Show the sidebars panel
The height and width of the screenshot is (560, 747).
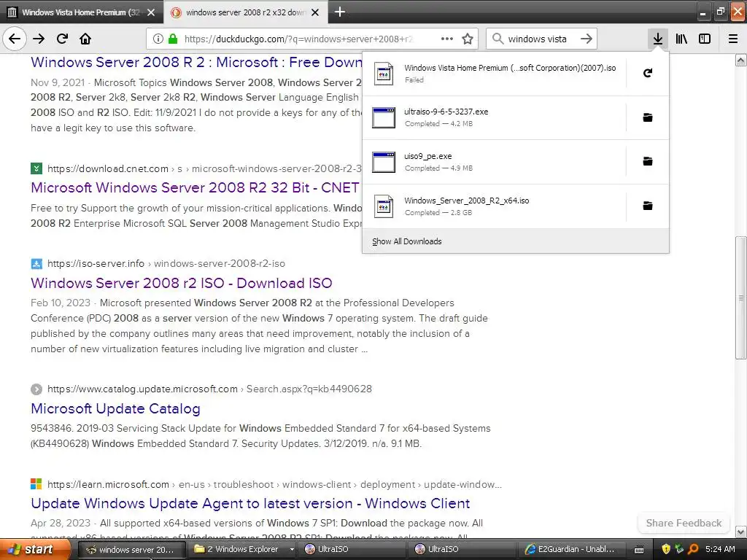coord(705,39)
